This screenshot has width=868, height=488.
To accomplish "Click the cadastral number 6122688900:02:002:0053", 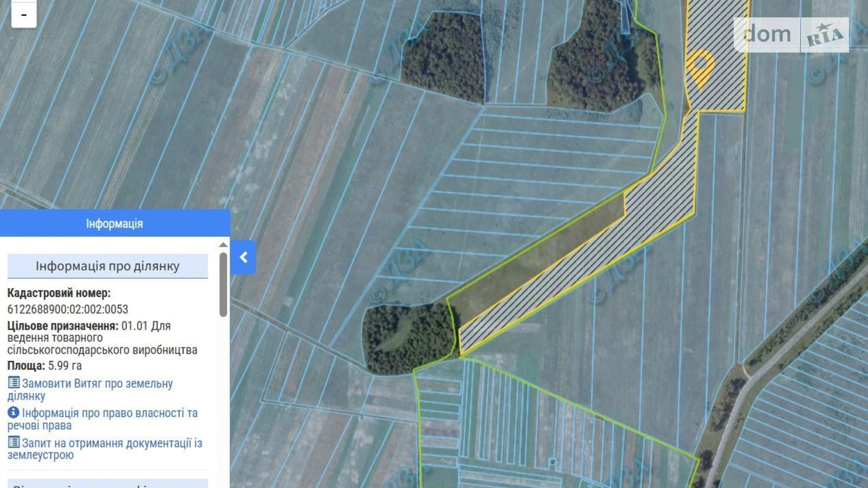I will (68, 310).
